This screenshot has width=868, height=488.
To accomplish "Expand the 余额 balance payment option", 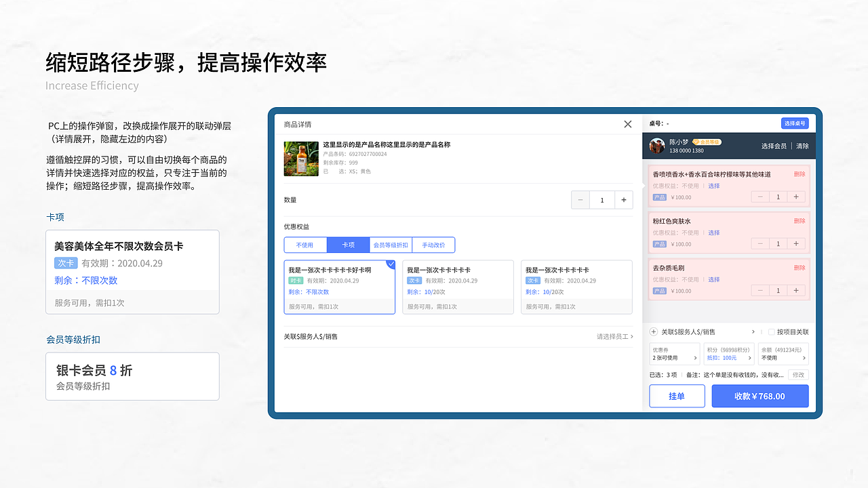I will pos(783,354).
